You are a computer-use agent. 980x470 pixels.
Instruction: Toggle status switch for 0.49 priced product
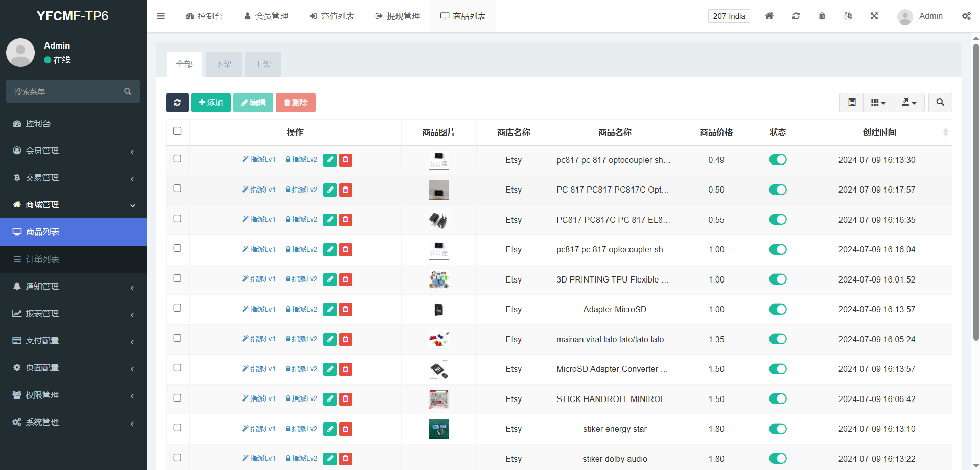tap(777, 160)
